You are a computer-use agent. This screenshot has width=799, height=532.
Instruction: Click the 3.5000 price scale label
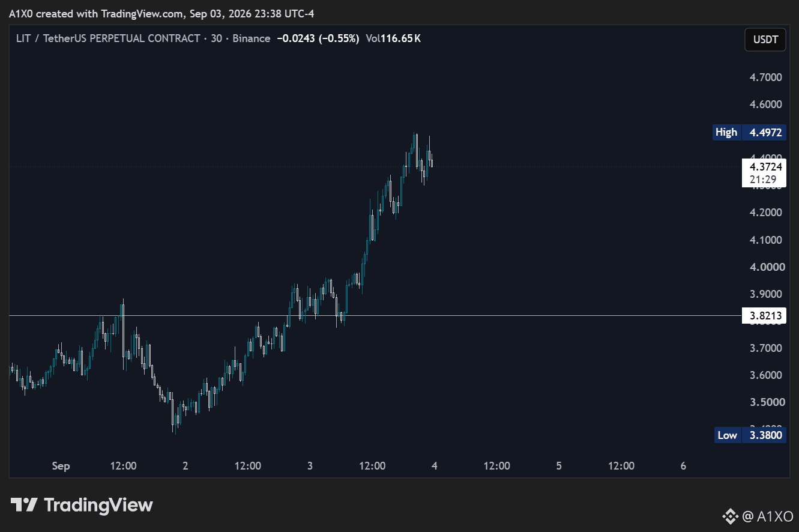click(765, 402)
